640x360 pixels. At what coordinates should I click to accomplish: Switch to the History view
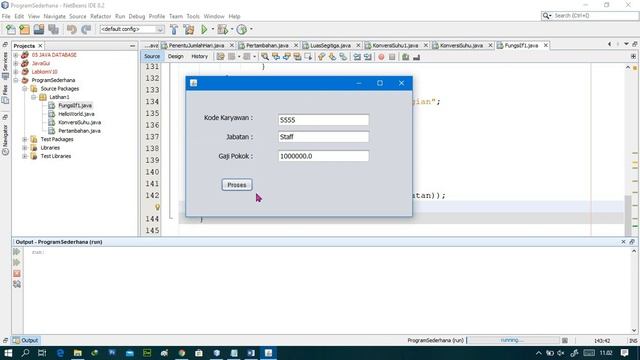200,56
